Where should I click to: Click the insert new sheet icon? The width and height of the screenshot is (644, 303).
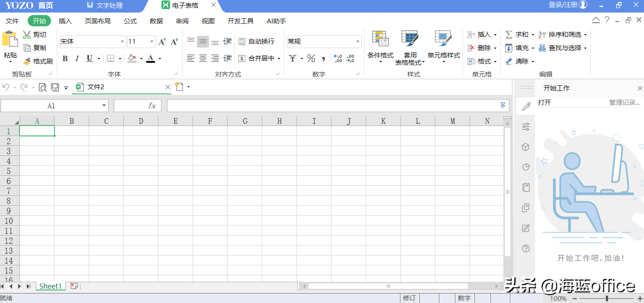click(x=74, y=286)
